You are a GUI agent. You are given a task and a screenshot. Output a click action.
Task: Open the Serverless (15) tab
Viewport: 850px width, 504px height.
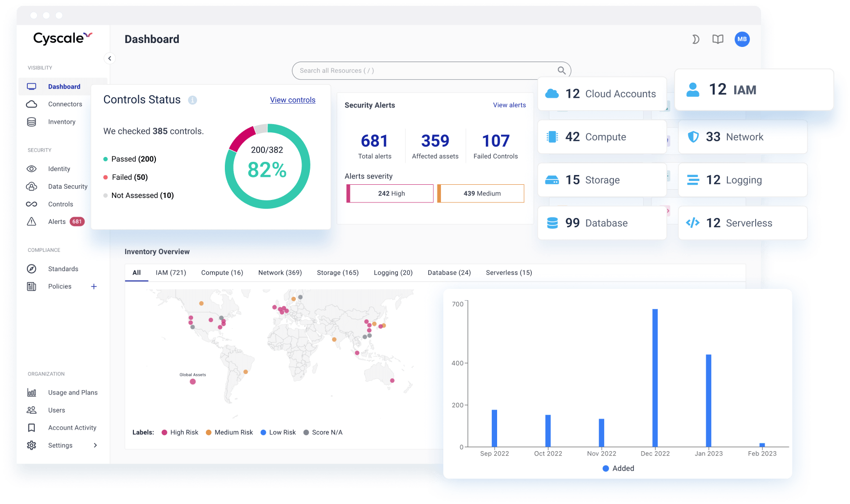pos(508,272)
